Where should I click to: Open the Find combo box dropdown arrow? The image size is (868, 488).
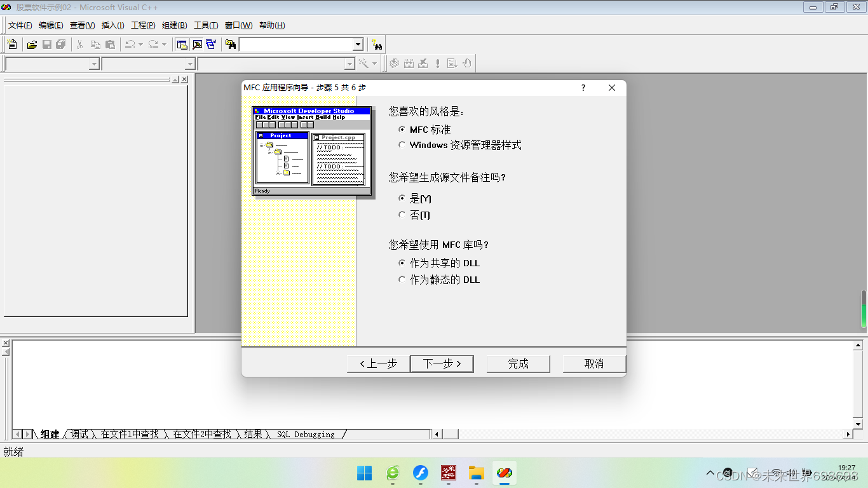(358, 44)
